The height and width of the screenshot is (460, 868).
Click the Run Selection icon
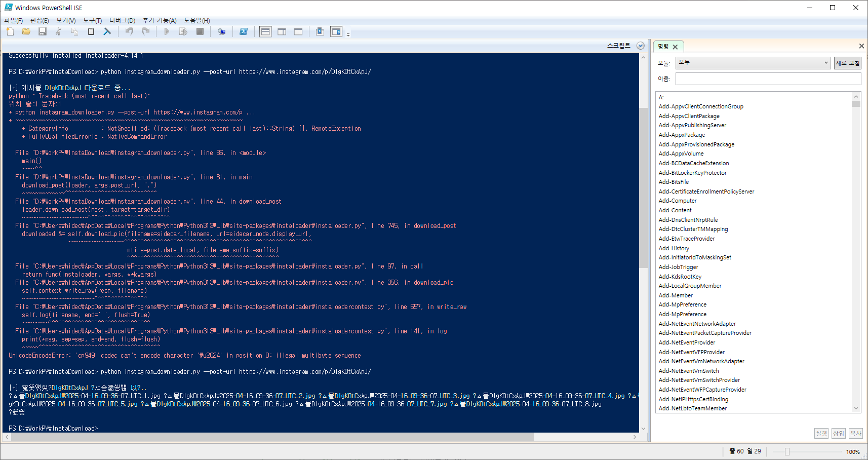183,31
